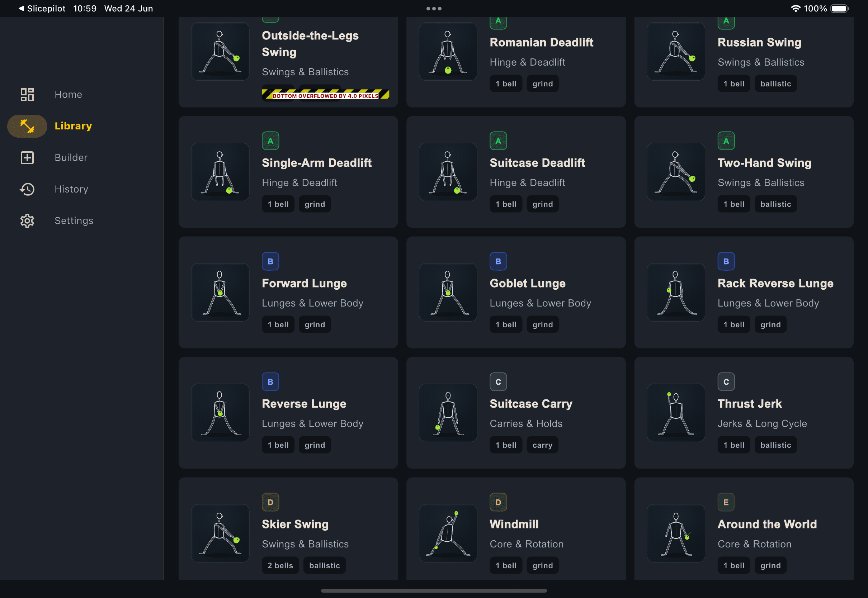Tap the C badge on Thrust Jerk
This screenshot has width=868, height=598.
[x=726, y=382]
